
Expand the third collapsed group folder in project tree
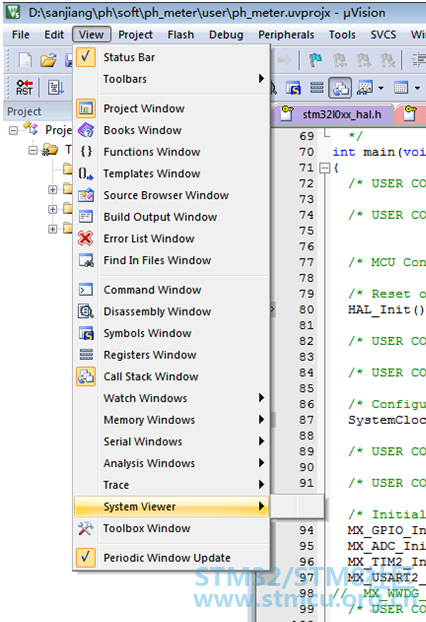pyautogui.click(x=52, y=229)
